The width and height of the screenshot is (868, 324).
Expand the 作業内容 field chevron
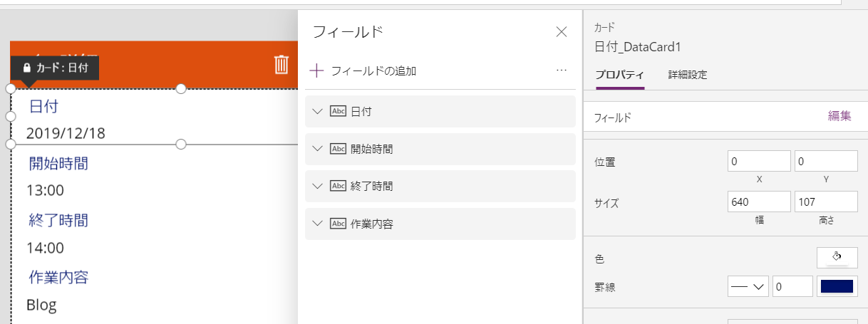pyautogui.click(x=318, y=224)
